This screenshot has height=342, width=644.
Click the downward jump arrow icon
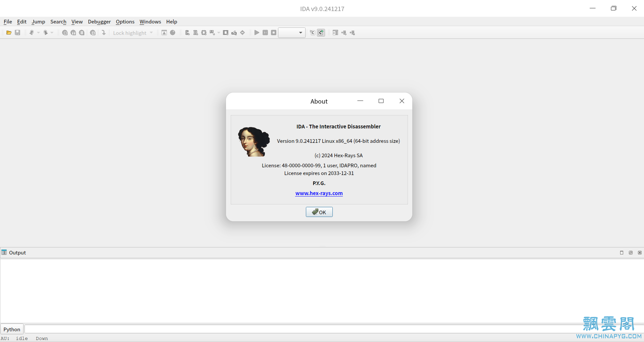[x=104, y=33]
